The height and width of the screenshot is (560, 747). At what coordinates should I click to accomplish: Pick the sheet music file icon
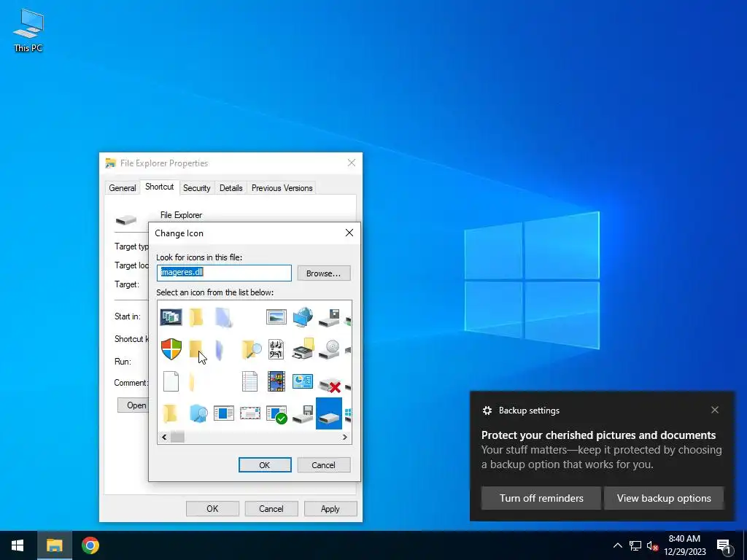[x=276, y=349]
